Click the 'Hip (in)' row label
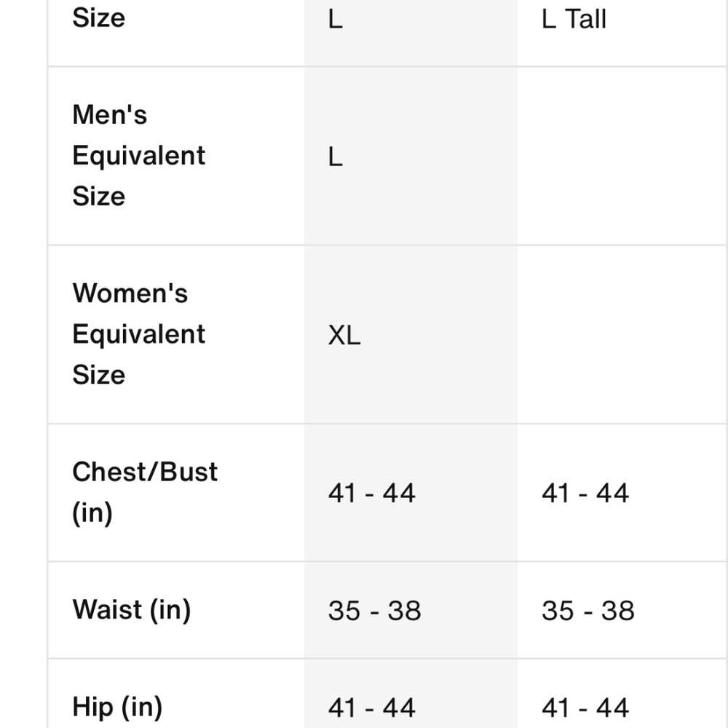The height and width of the screenshot is (728, 728). 117,706
